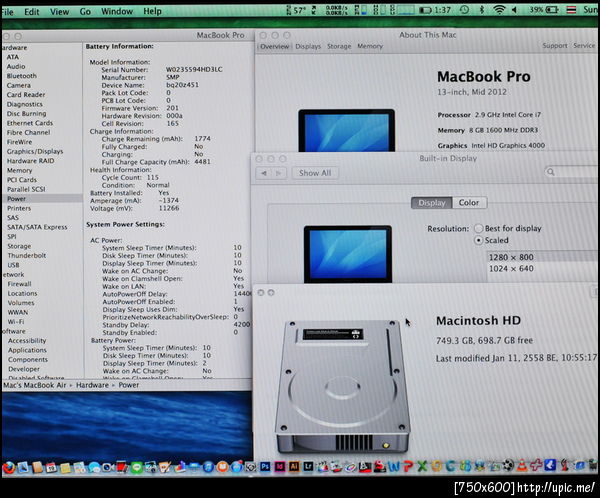
Task: Click the volume icon in menu bar
Action: pyautogui.click(x=514, y=10)
